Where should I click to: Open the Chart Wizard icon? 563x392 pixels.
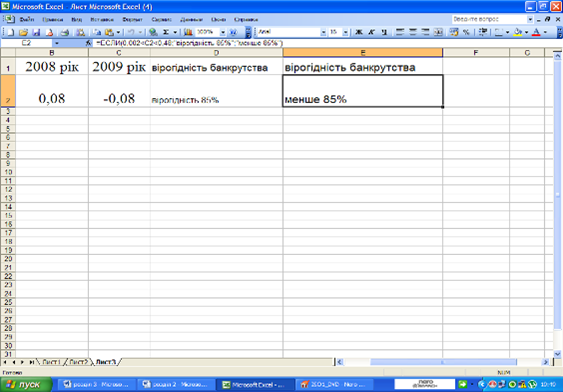tap(188, 32)
